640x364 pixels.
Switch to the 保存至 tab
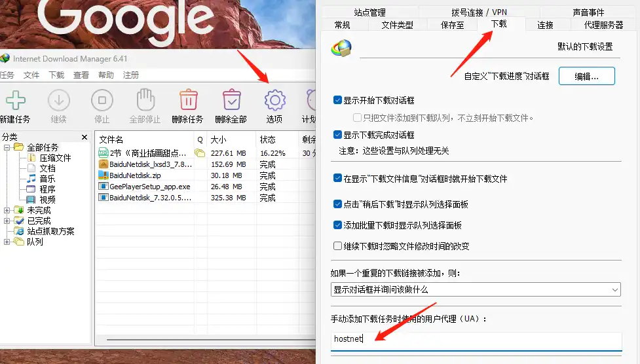click(452, 25)
